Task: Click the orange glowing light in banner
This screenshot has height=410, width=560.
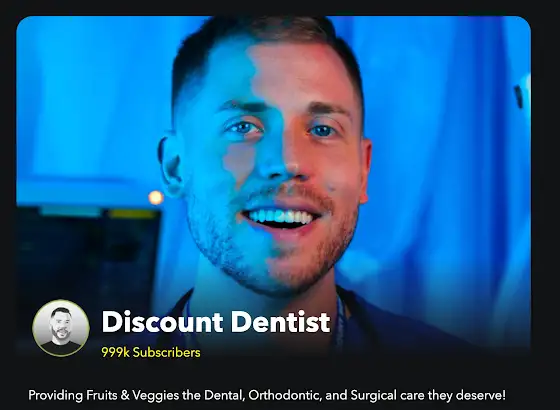Action: [x=156, y=197]
